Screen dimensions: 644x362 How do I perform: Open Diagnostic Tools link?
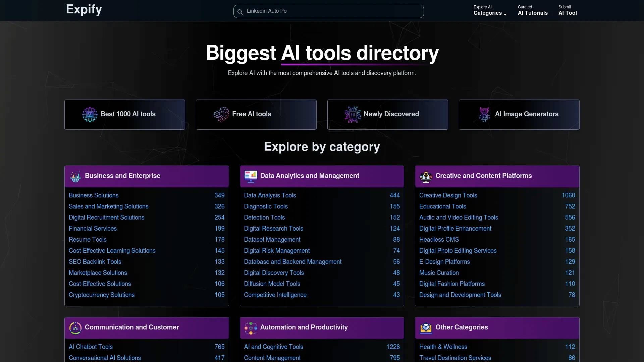point(266,206)
